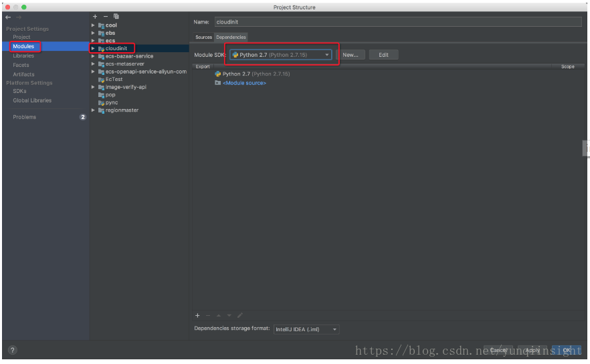Image resolution: width=590 pixels, height=364 pixels.
Task: Add dependency with plus button
Action: click(x=197, y=315)
